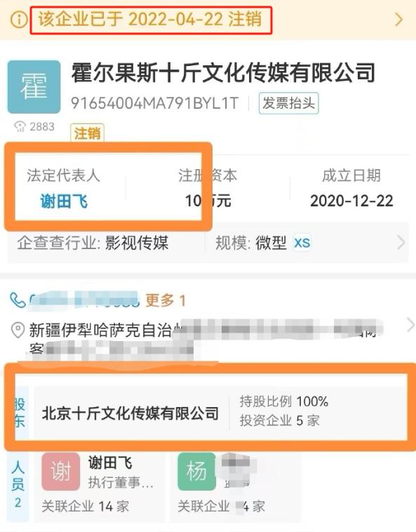The width and height of the screenshot is (416, 532).
Task: Open shareholder 北京十斤文化传媒有限公司
Action: [x=130, y=413]
